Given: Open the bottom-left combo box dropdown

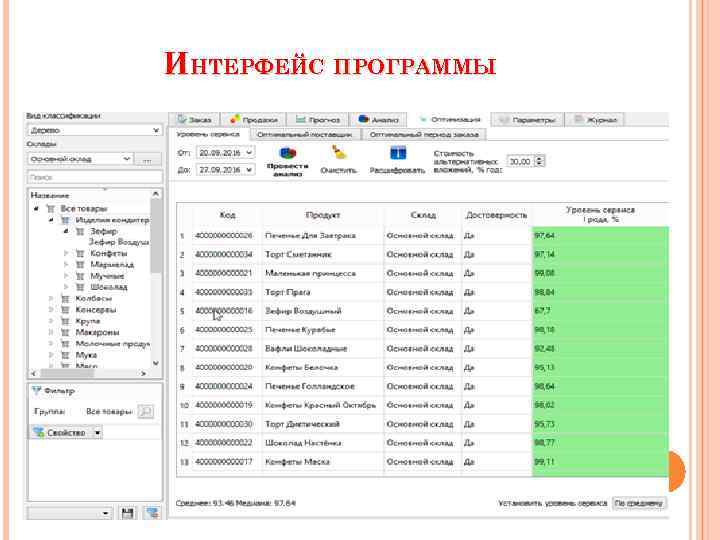Looking at the screenshot, I should (106, 513).
